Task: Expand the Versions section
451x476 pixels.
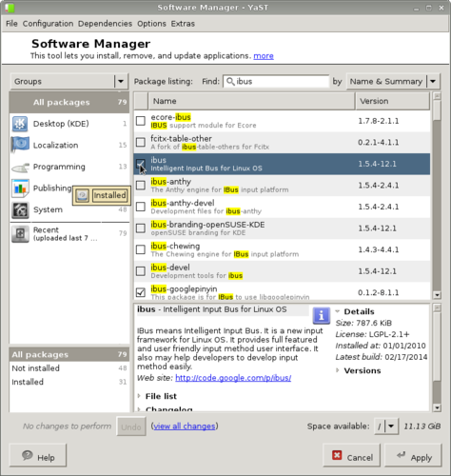Action: [337, 370]
